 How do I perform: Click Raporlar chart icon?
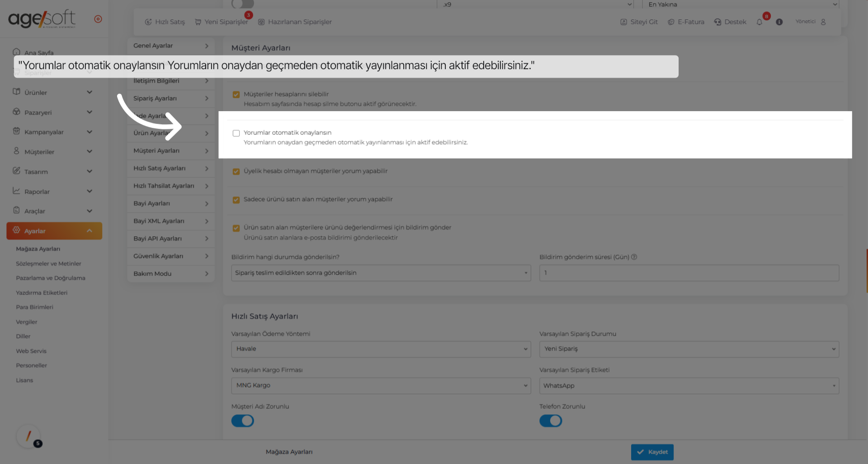click(17, 191)
